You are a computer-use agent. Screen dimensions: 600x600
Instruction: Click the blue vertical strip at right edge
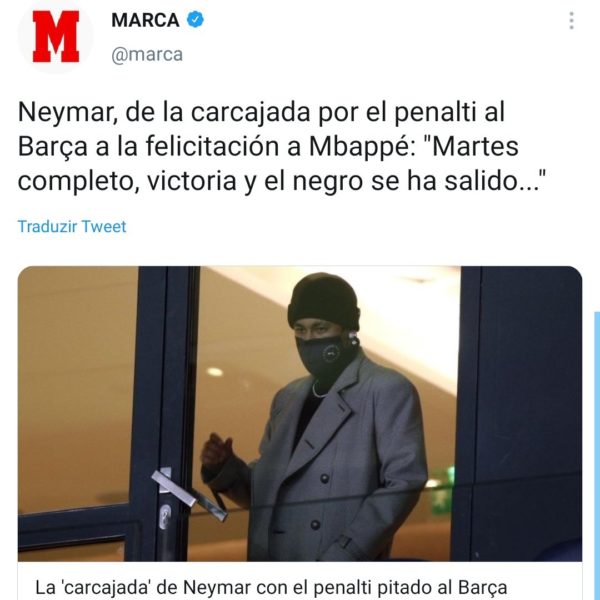597,455
